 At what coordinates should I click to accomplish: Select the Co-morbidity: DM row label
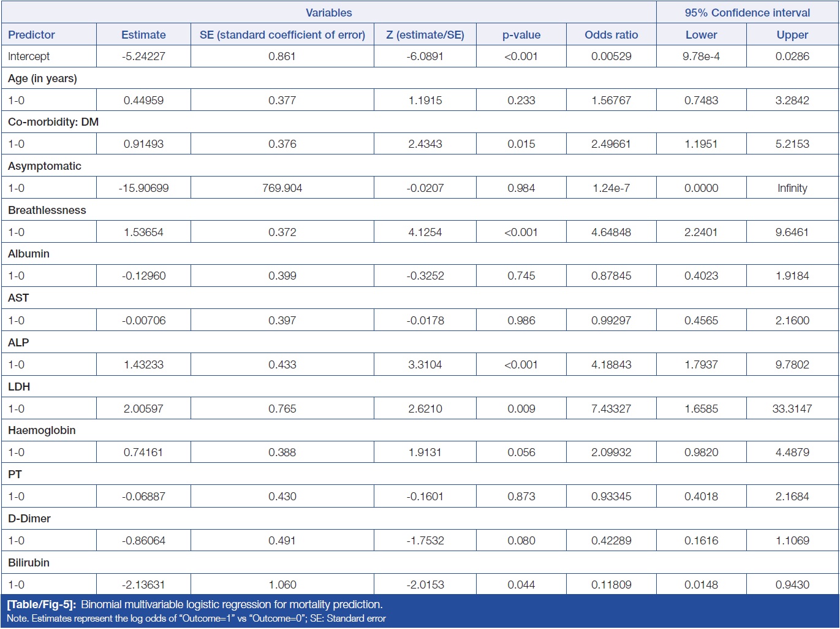(x=53, y=122)
